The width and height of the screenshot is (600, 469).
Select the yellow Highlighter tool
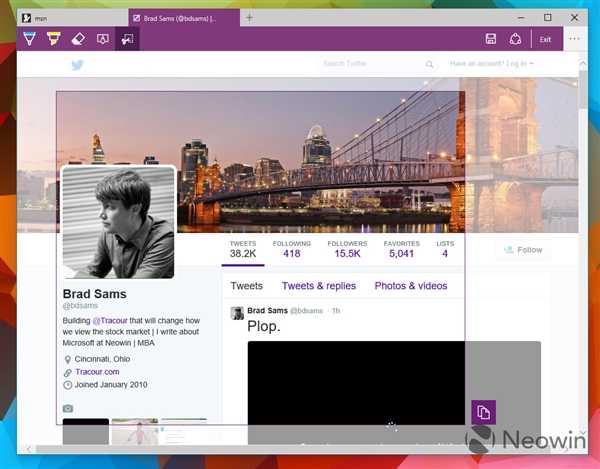(54, 39)
